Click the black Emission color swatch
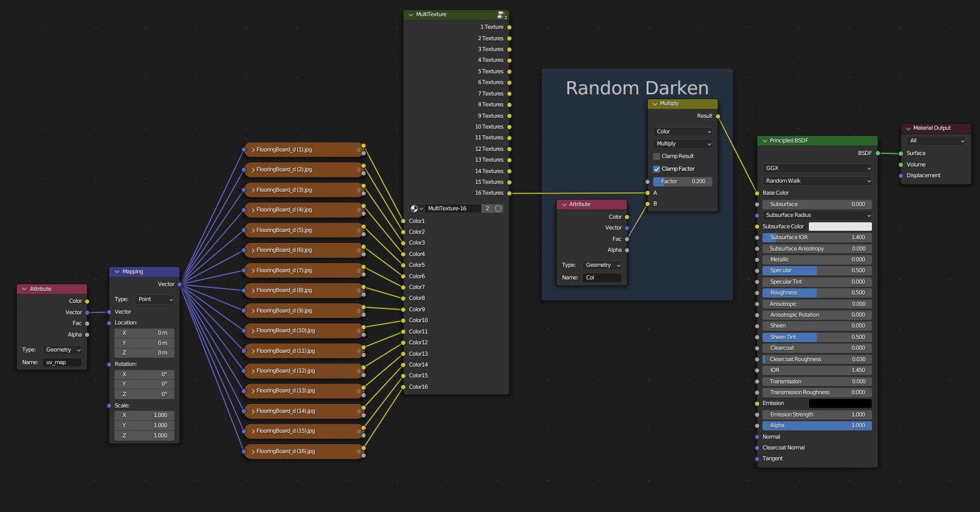This screenshot has width=980, height=512. 840,403
